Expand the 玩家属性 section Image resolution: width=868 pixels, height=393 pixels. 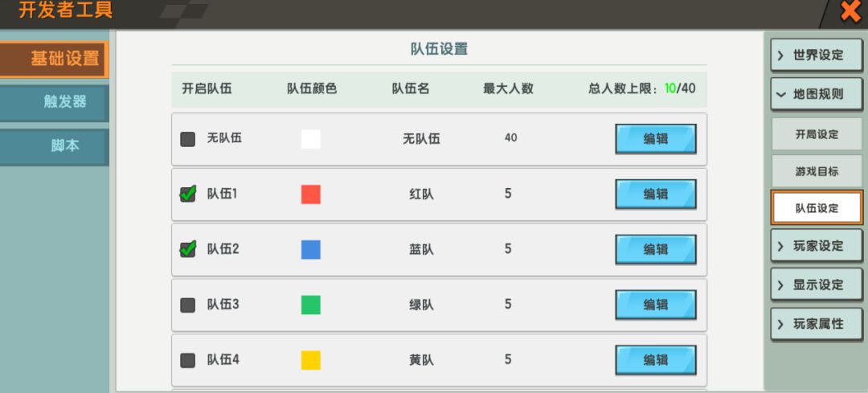817,324
